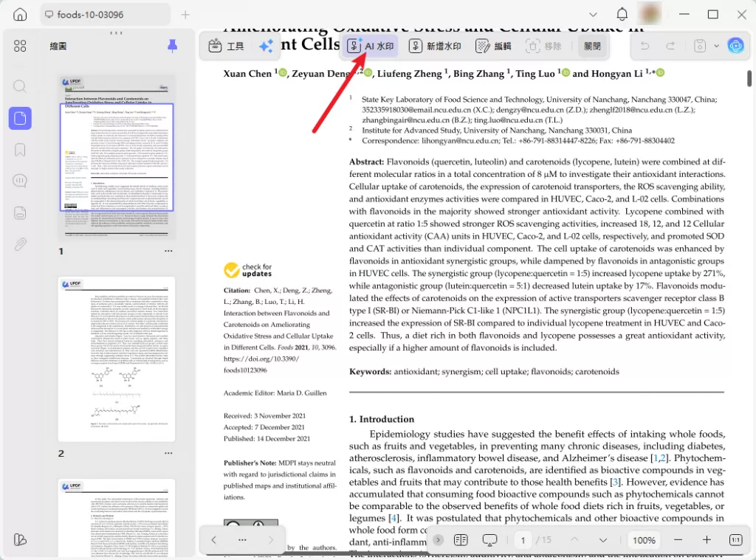The height and width of the screenshot is (560, 756).
Task: Click the next arrow in bottom-left bar
Action: pyautogui.click(x=270, y=540)
